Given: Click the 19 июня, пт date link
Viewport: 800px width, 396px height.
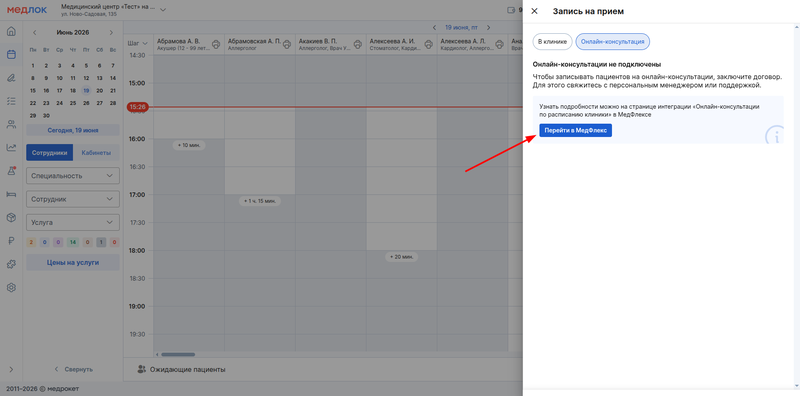Looking at the screenshot, I should coord(461,27).
